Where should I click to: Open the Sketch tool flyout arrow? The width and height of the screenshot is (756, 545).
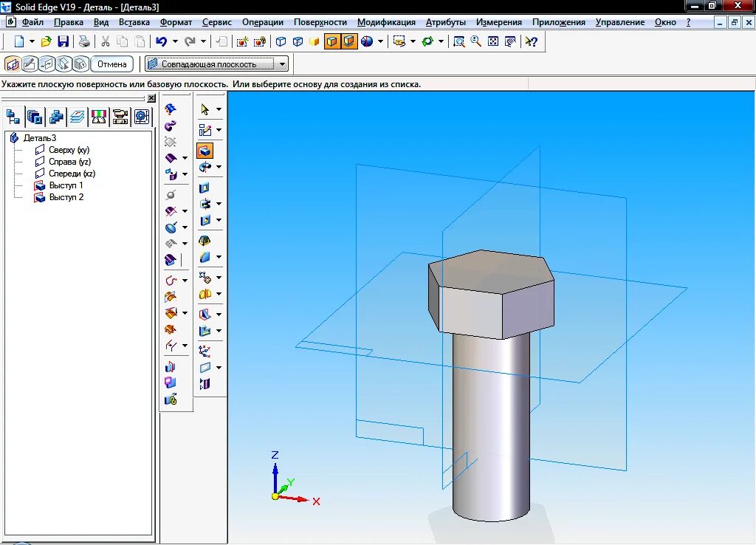[219, 130]
